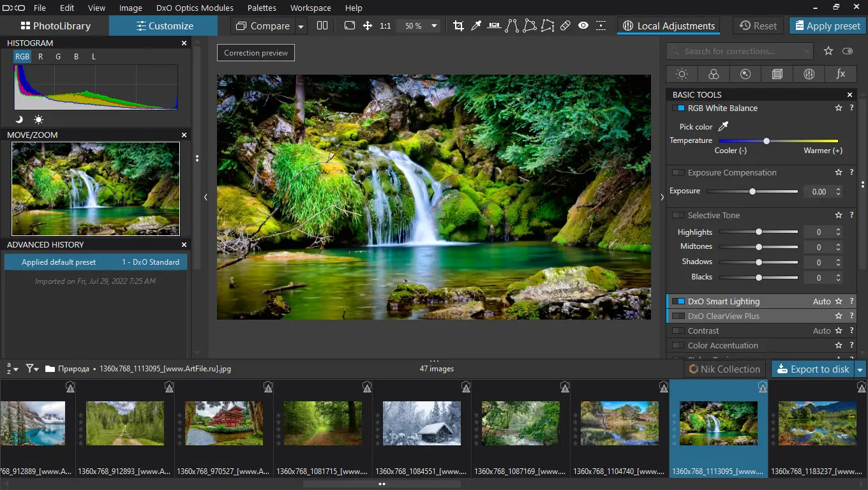This screenshot has height=490, width=868.
Task: Turn off the DxO Smart Lighting switch
Action: [678, 302]
